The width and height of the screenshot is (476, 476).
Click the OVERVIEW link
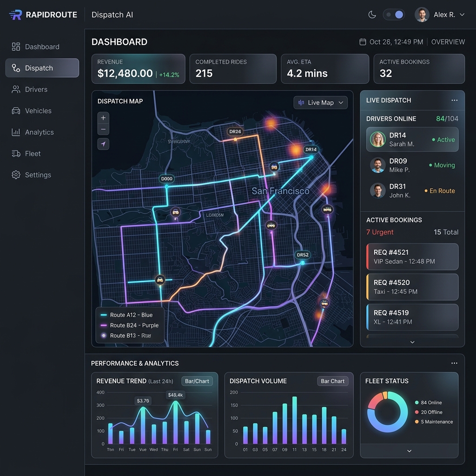coord(448,42)
